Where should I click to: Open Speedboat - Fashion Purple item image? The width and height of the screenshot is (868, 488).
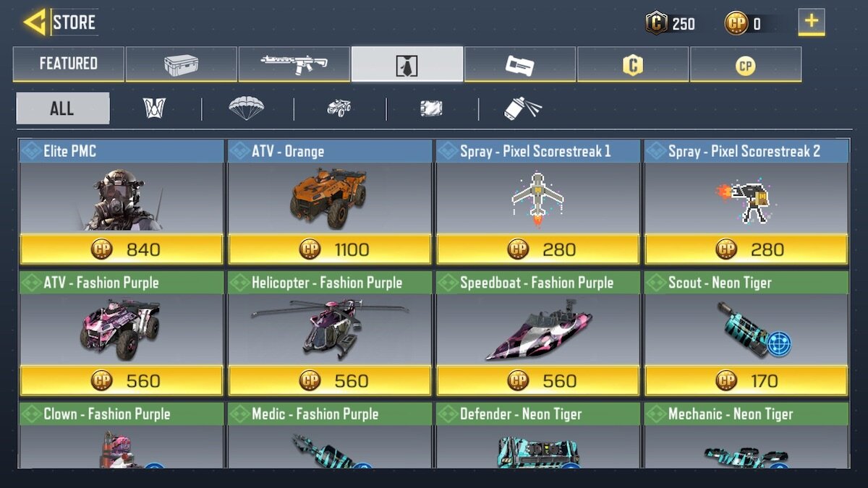pyautogui.click(x=538, y=330)
